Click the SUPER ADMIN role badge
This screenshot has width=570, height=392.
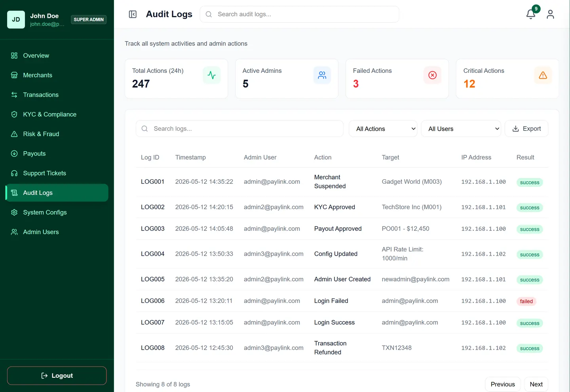tap(89, 19)
